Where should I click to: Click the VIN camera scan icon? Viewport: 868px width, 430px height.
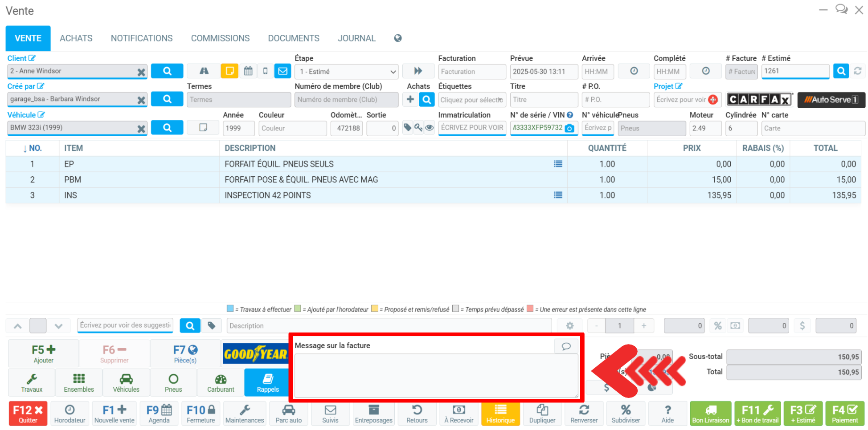(x=569, y=128)
